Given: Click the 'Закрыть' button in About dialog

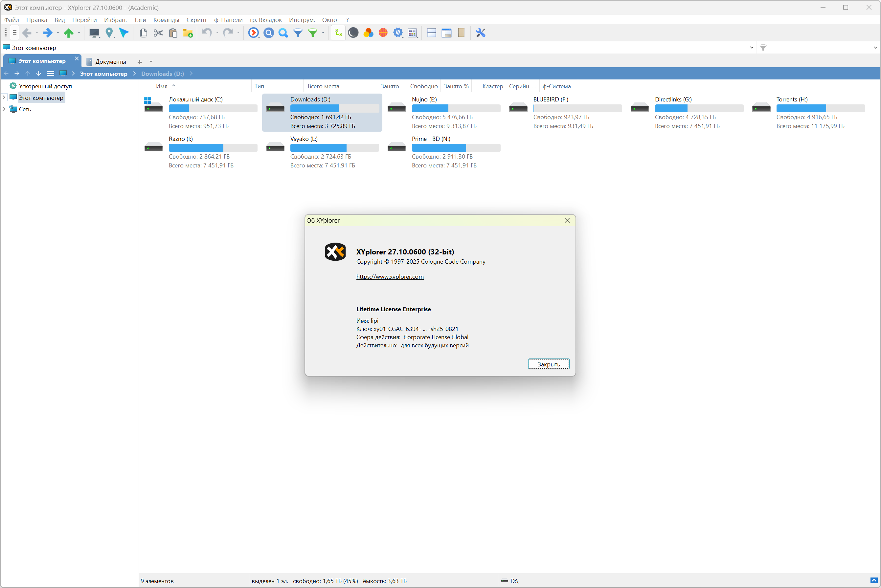Looking at the screenshot, I should click(549, 364).
